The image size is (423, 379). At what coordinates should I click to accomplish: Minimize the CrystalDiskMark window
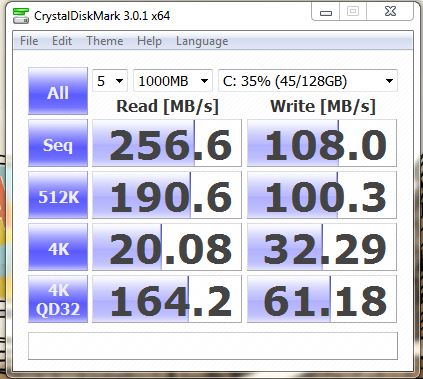pyautogui.click(x=326, y=12)
